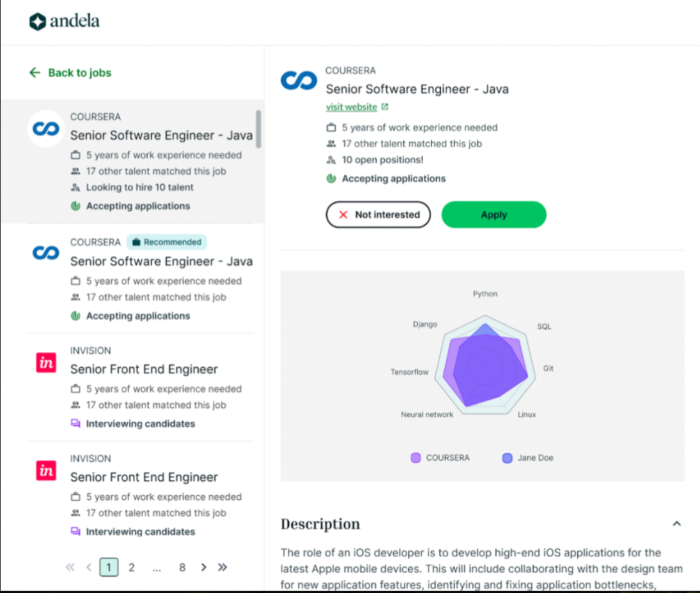Click the Recommended badge
This screenshot has height=593, width=700.
click(x=167, y=242)
